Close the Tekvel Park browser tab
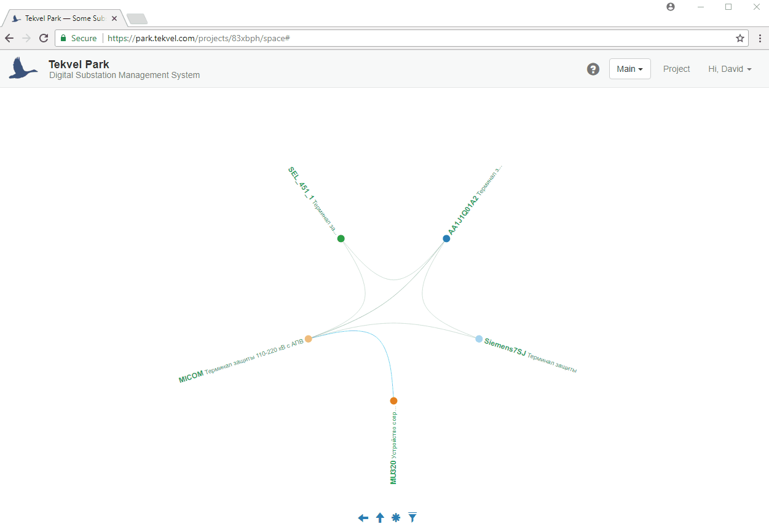 114,18
